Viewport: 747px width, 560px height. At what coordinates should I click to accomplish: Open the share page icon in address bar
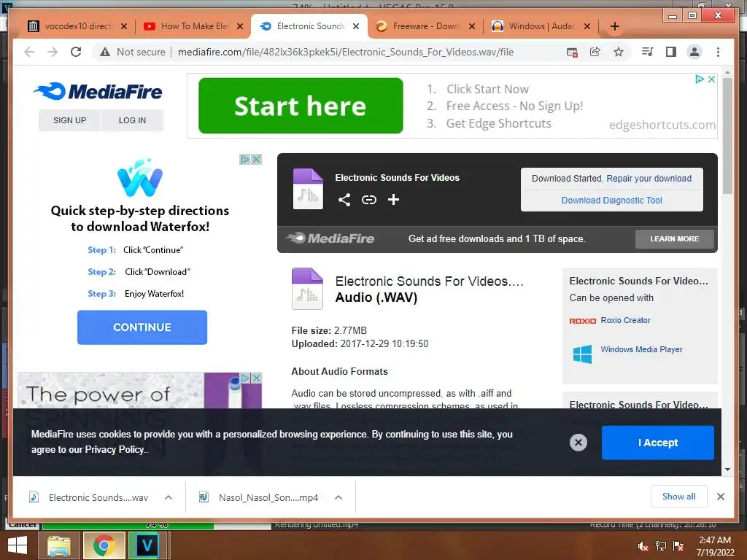[x=595, y=52]
